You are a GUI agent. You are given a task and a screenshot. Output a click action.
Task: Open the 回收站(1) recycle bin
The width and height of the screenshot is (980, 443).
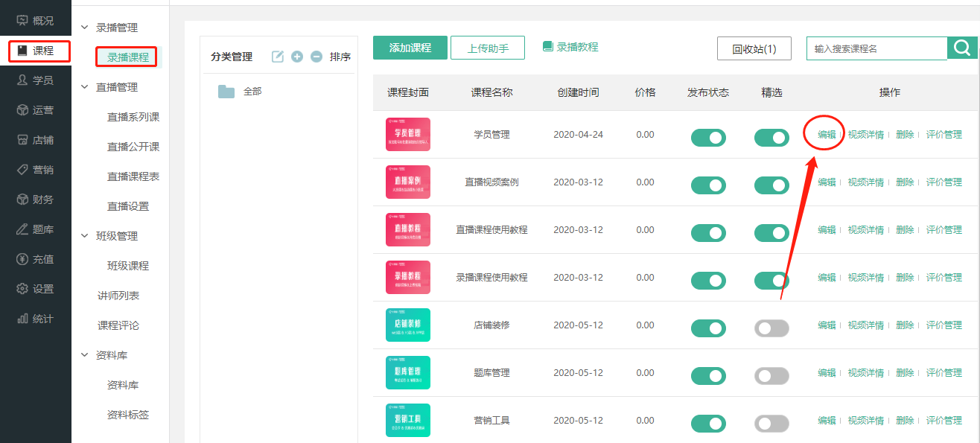(754, 48)
